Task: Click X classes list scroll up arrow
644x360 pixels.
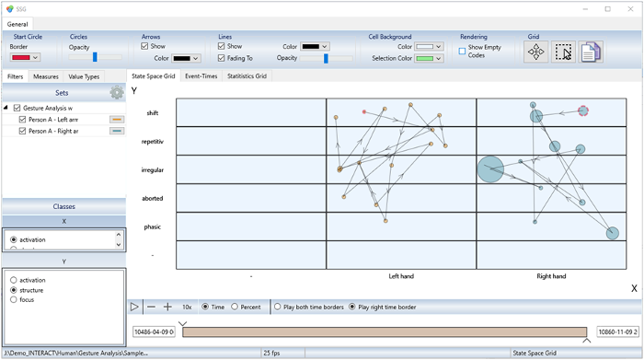Action: click(119, 235)
